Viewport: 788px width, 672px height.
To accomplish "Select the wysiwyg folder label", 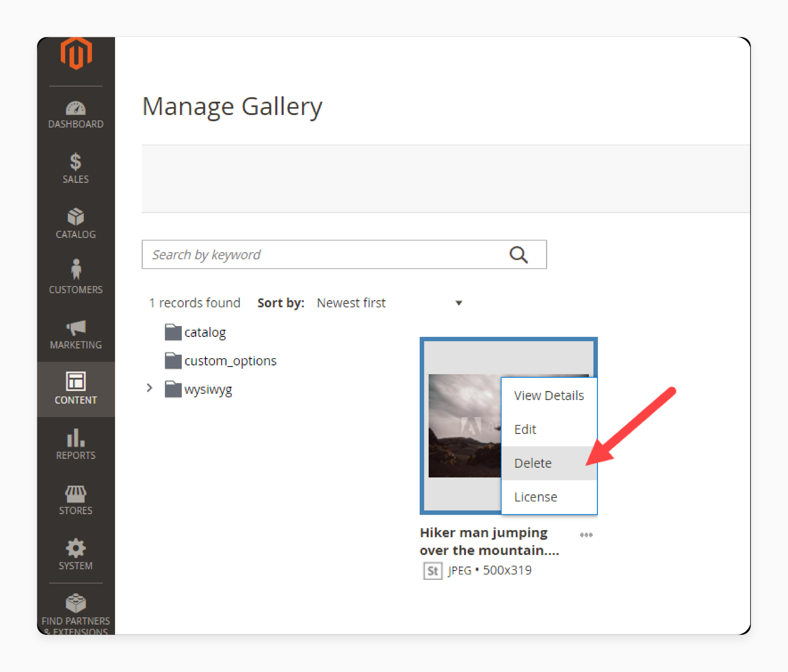I will (x=208, y=390).
